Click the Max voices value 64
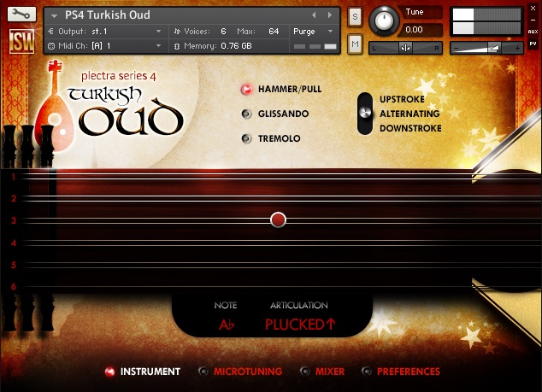 (x=274, y=32)
